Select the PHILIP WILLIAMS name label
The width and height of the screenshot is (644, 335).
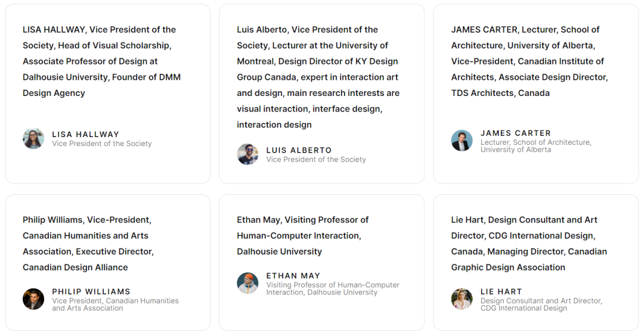tap(91, 291)
